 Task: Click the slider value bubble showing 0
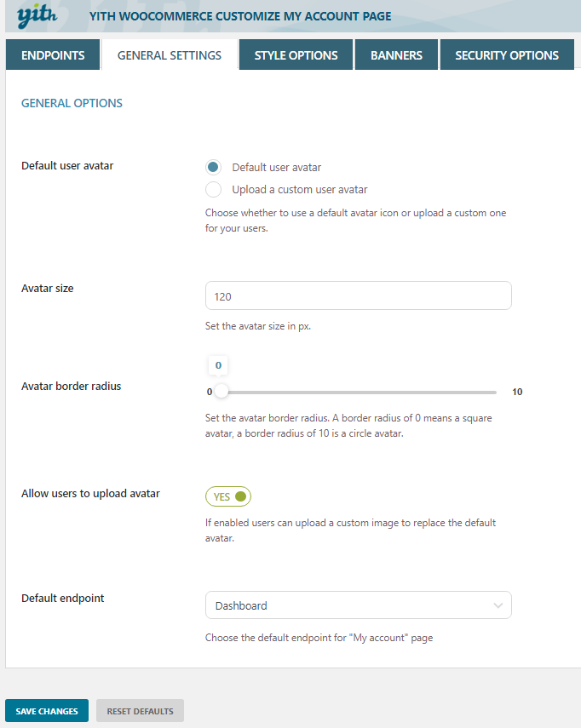pos(218,365)
